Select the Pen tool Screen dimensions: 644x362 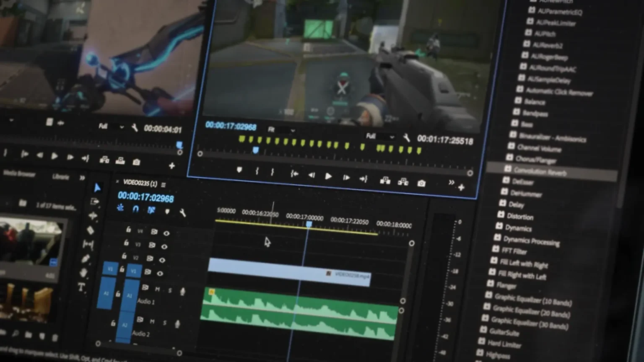pyautogui.click(x=86, y=259)
